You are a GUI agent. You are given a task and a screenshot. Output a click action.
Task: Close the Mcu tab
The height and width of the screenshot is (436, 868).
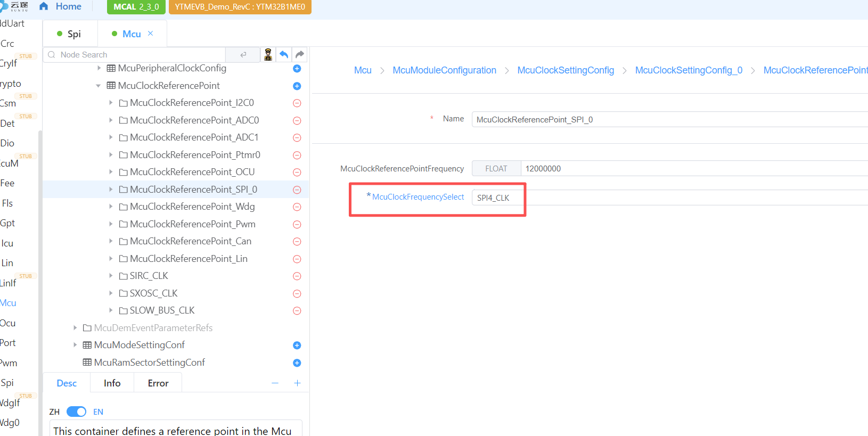tap(151, 34)
